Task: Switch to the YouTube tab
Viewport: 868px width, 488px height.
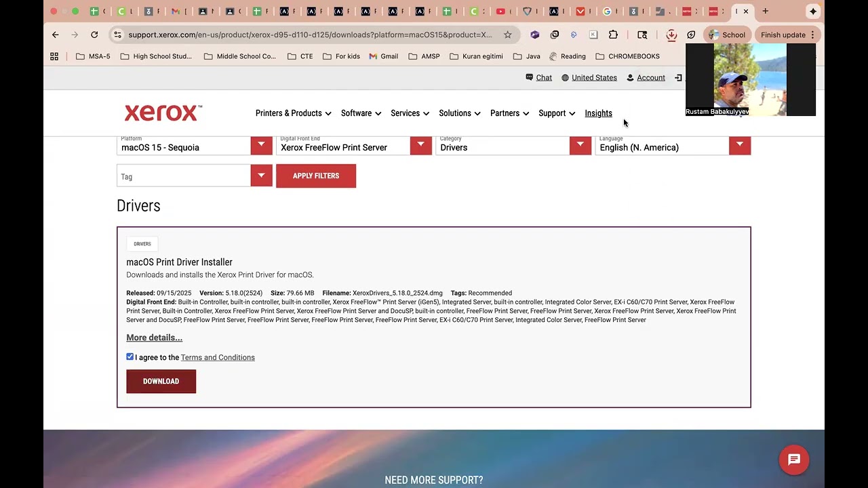Action: pyautogui.click(x=504, y=11)
